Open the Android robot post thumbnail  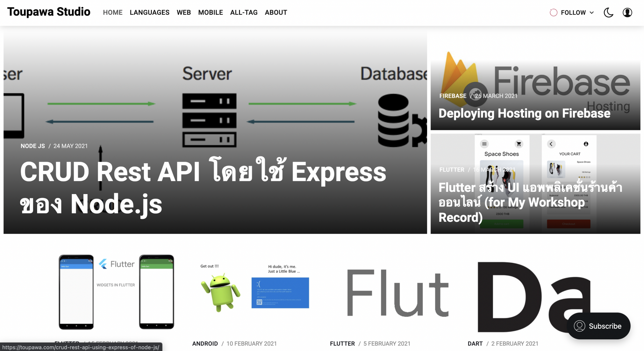click(x=254, y=292)
